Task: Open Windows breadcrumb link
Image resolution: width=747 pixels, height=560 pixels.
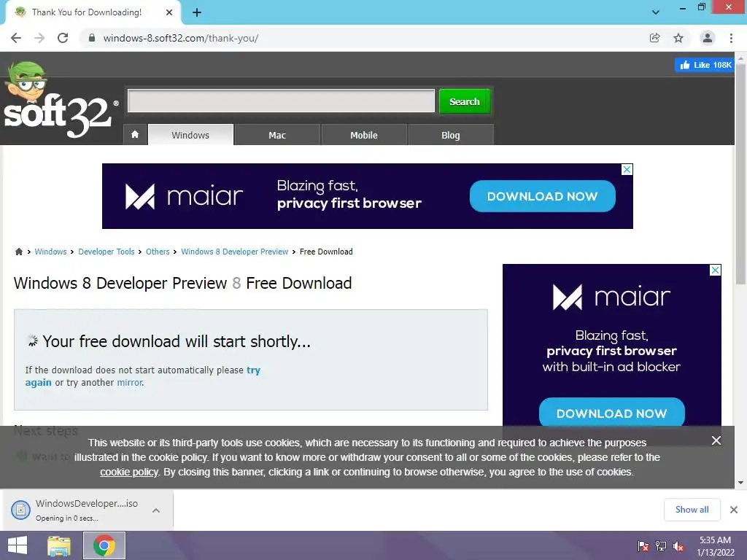Action: coord(50,252)
